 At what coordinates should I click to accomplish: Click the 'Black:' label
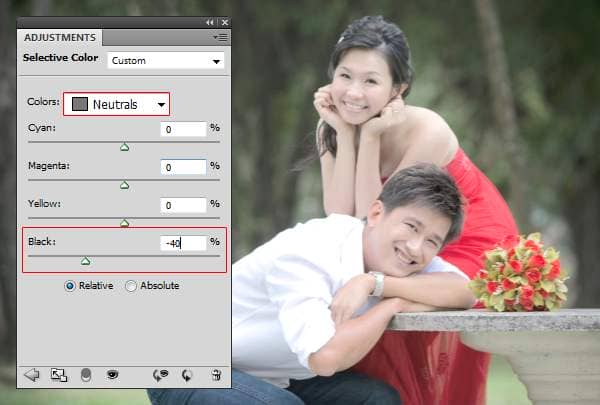point(42,242)
